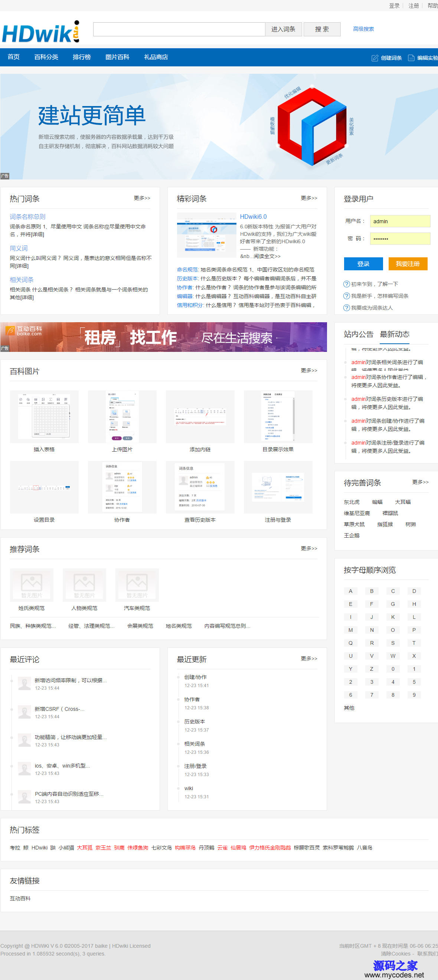Open 互动百科 friendly link
This screenshot has width=438, height=980.
(x=20, y=898)
